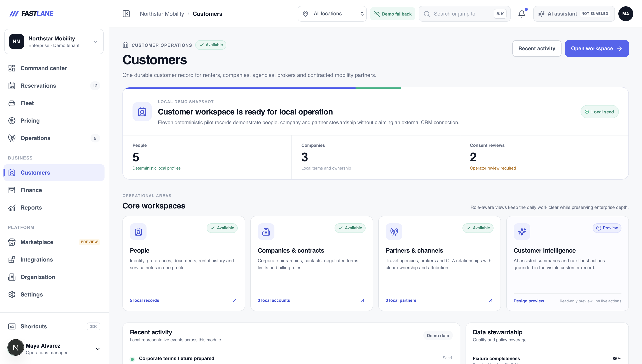Click the local demo snapshot customer icon
The width and height of the screenshot is (642, 364).
(x=142, y=112)
